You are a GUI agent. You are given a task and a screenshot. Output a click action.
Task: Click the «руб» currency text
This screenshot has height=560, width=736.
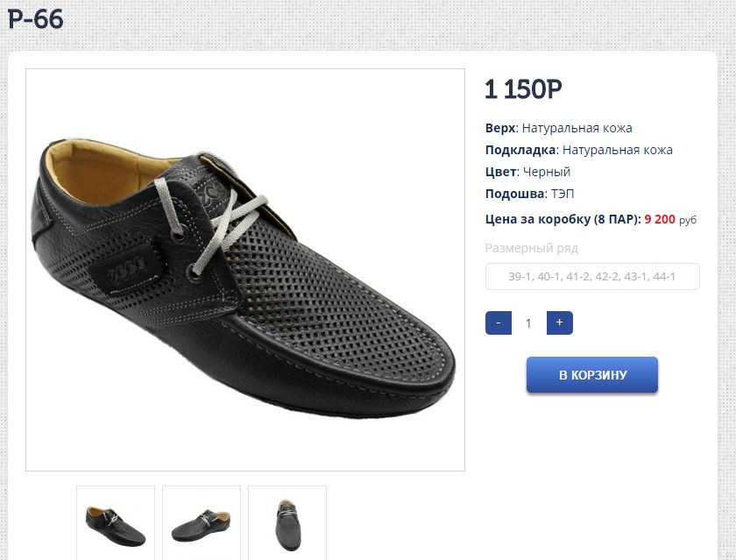(688, 220)
